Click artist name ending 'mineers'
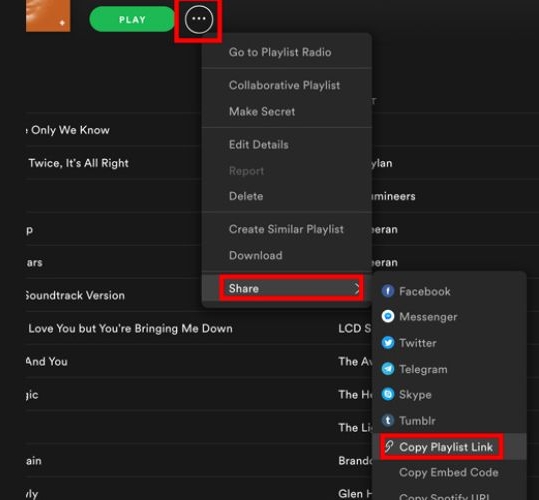The image size is (539, 500). 393,196
